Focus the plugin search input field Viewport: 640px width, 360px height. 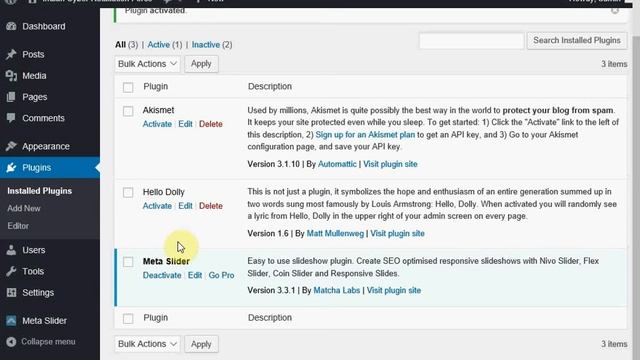tap(471, 41)
